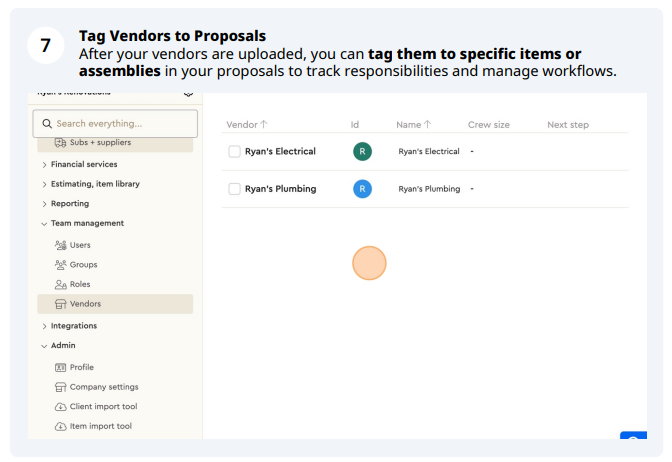The height and width of the screenshot is (462, 672).
Task: Launch the Item import tool
Action: tap(101, 426)
